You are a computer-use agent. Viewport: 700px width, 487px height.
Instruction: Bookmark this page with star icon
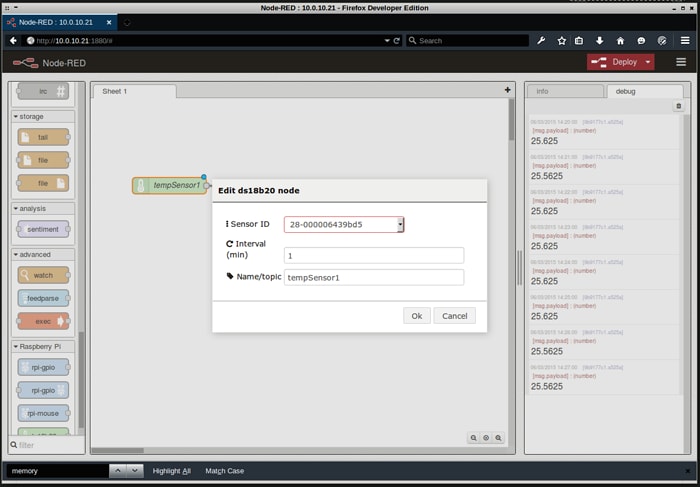tap(562, 41)
